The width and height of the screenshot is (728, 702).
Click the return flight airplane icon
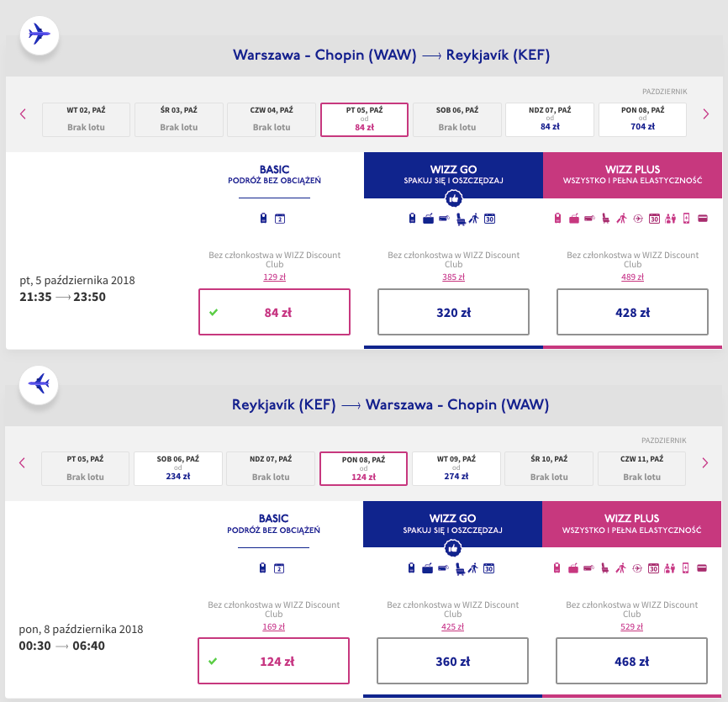coord(40,383)
